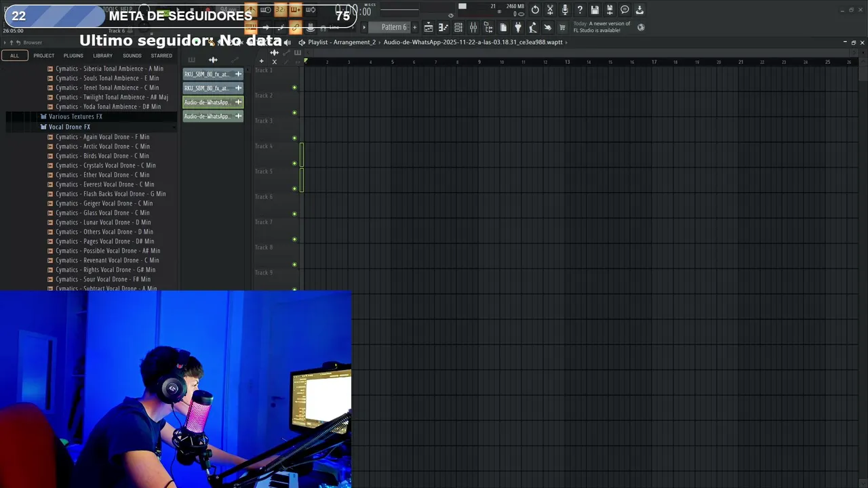Click arrow left of Pattern 6 selector
The width and height of the screenshot is (868, 488).
click(364, 27)
